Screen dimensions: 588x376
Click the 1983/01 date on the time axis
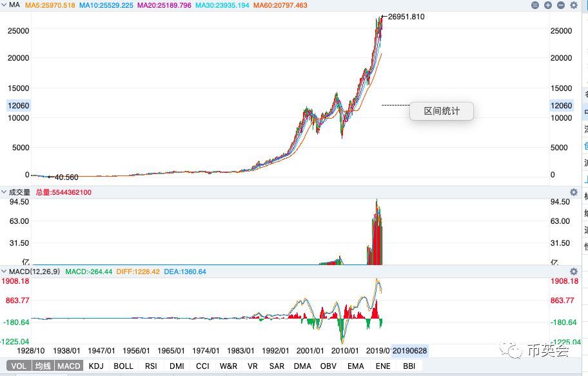(240, 350)
